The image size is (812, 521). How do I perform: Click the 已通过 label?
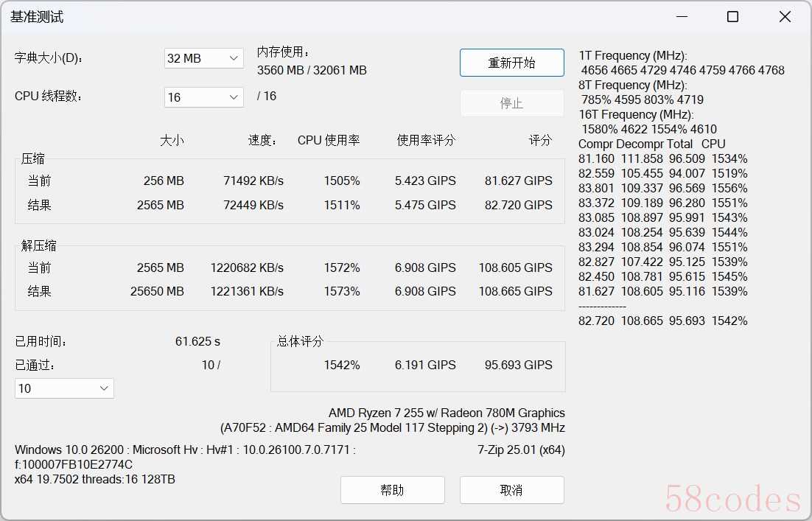(35, 365)
